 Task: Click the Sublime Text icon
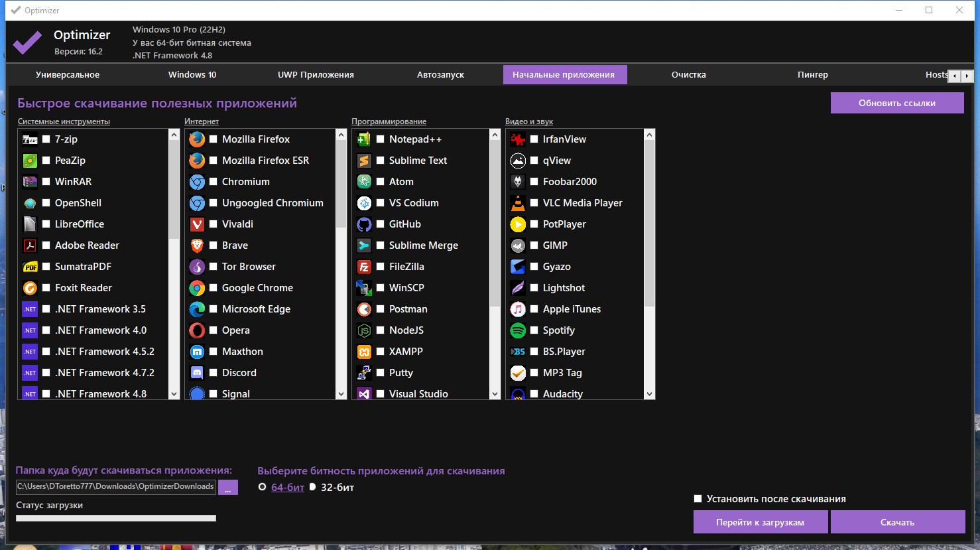[364, 161]
